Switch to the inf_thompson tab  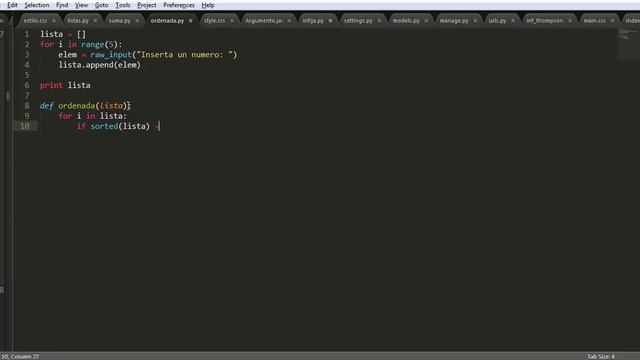544,20
